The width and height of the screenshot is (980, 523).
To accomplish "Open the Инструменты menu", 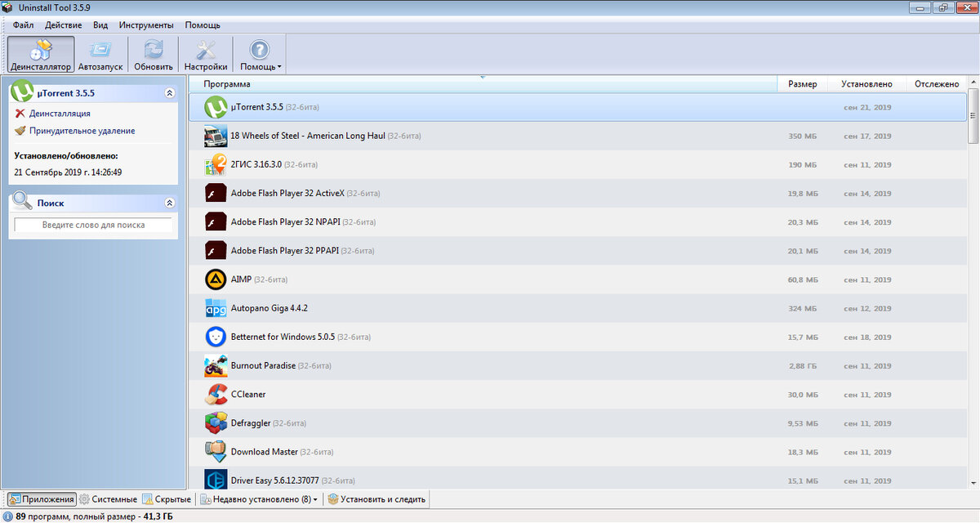I will [x=146, y=25].
